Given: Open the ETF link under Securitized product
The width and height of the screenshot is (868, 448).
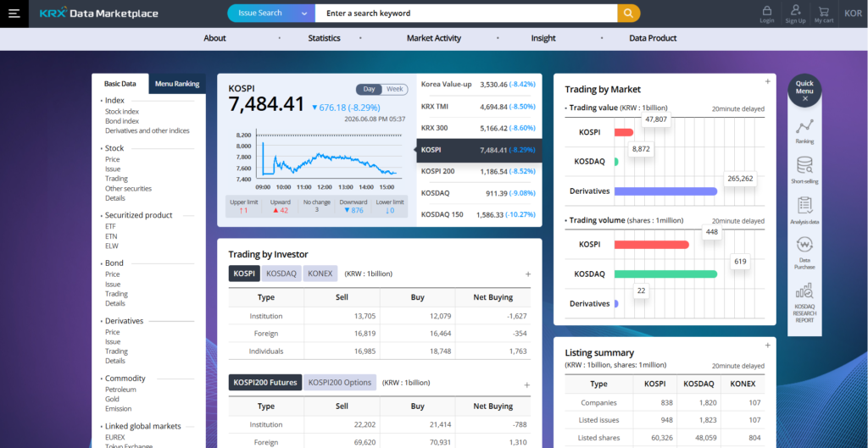Looking at the screenshot, I should [x=110, y=227].
